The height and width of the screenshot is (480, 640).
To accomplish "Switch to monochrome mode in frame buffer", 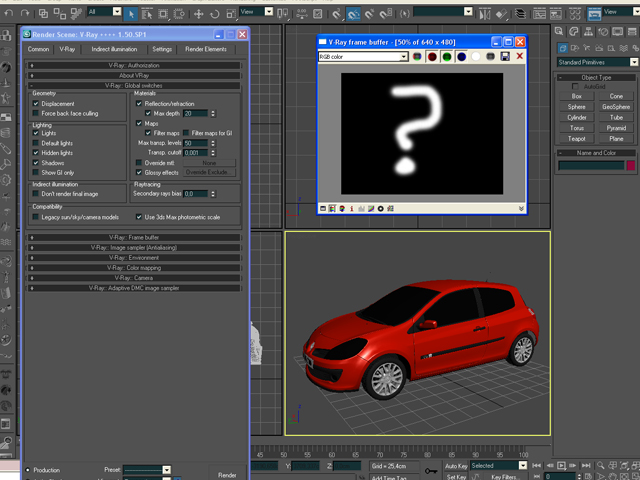I will click(x=491, y=57).
